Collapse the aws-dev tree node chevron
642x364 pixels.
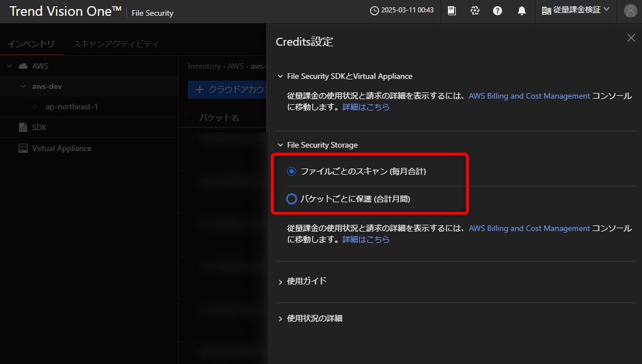(x=23, y=86)
